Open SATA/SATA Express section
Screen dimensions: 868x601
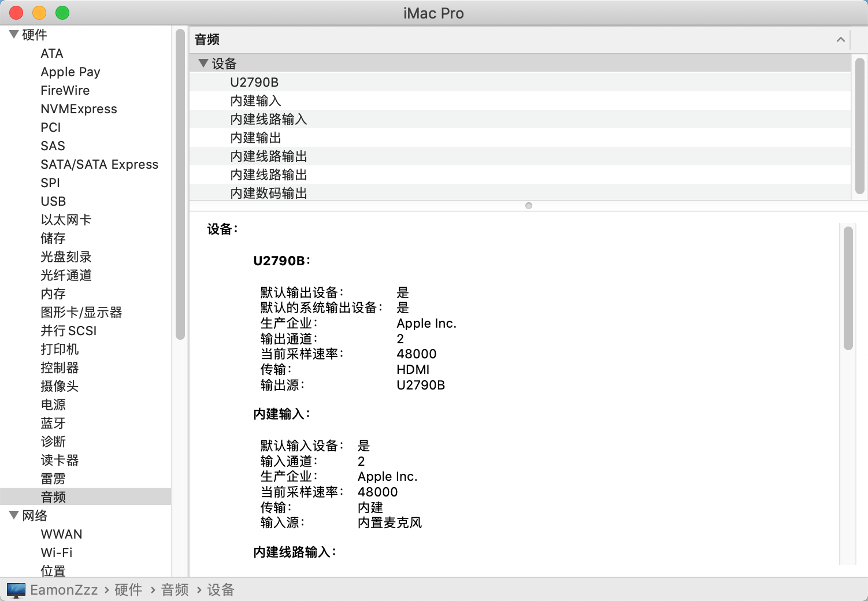99,164
